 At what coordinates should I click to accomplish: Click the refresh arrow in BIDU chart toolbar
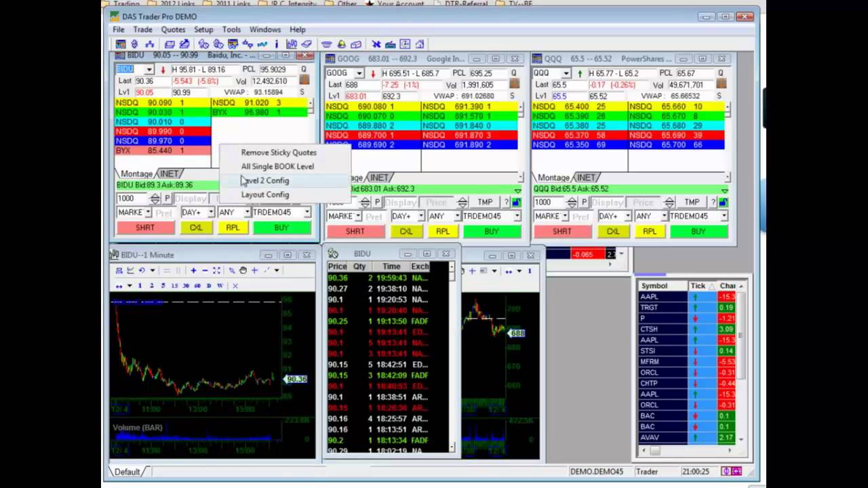[x=142, y=270]
